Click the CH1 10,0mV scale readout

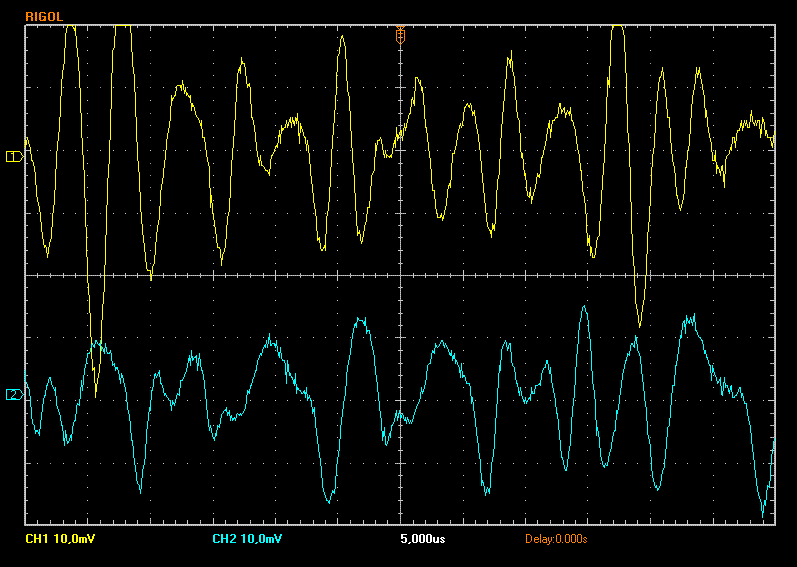[60, 539]
